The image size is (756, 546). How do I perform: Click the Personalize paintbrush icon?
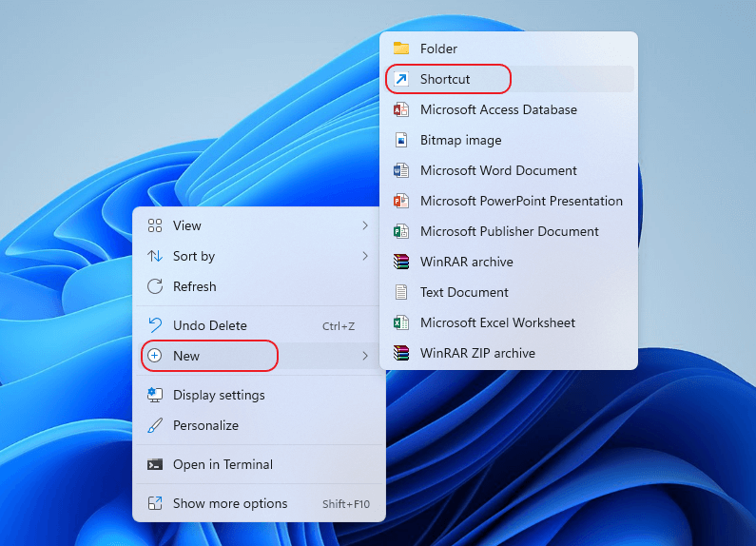pos(155,425)
